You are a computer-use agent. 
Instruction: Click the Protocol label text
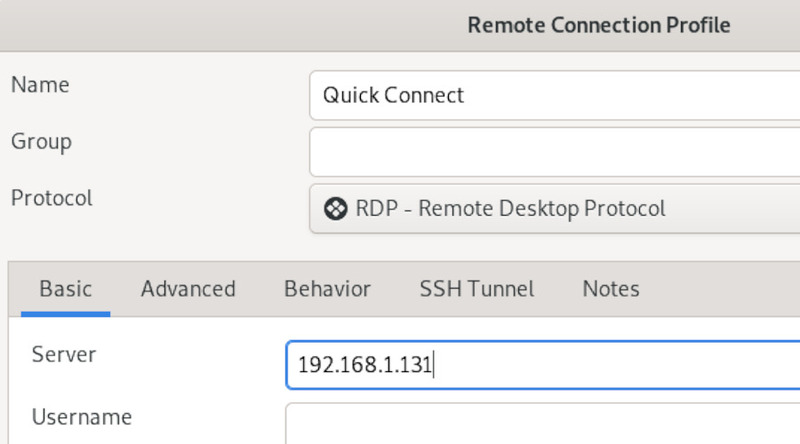[x=51, y=198]
